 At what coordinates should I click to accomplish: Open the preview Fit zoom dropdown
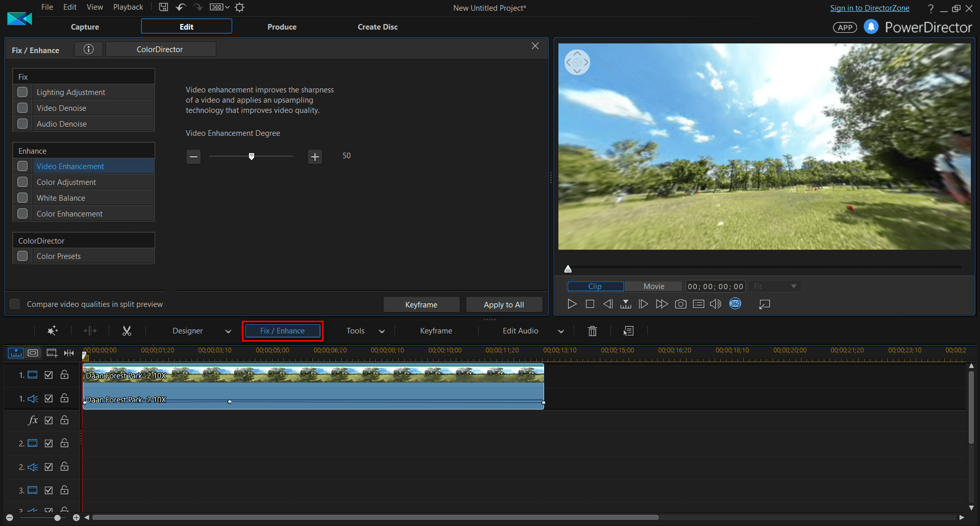[775, 286]
